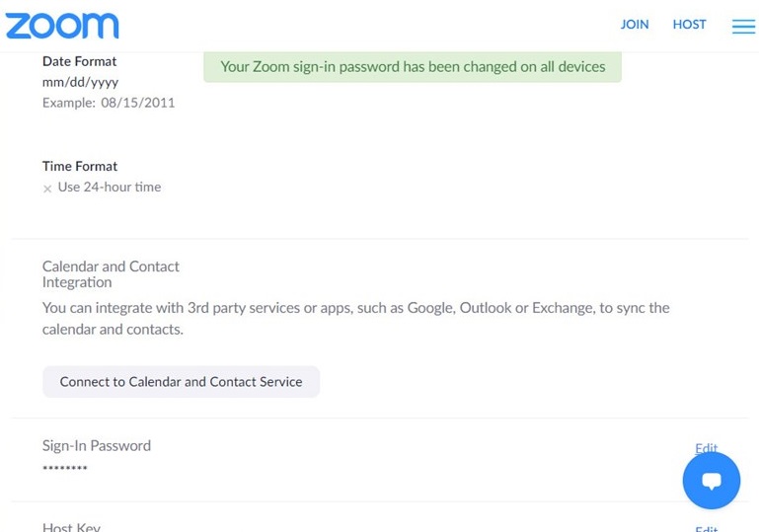Viewport: 759px width, 532px height.
Task: Open the hamburger navigation menu
Action: (743, 27)
